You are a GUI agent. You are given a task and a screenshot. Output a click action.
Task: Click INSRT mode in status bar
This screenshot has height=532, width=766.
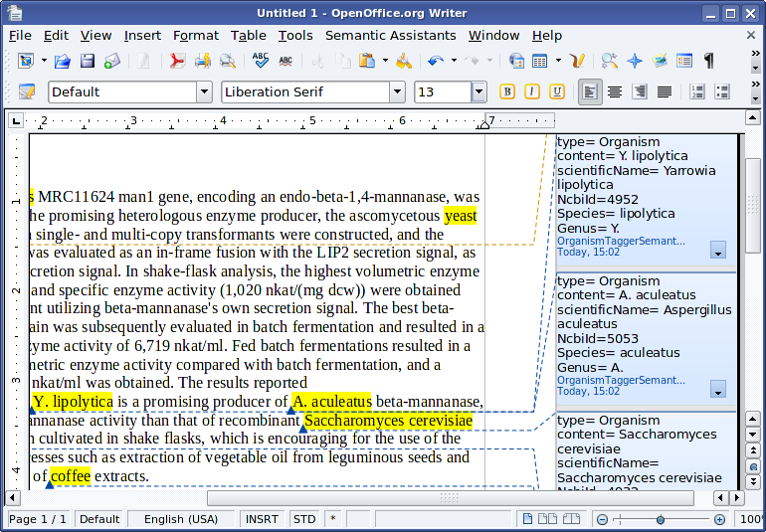point(262,519)
